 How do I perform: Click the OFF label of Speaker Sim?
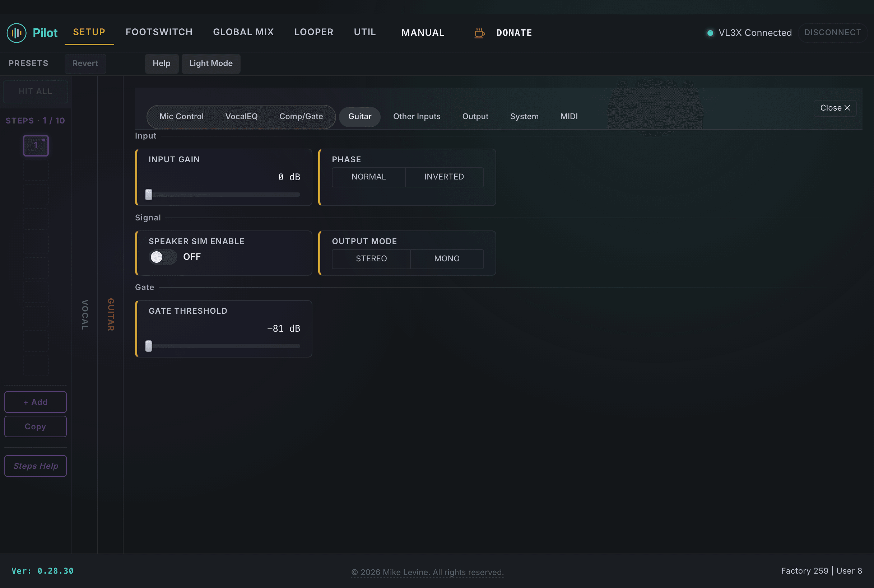click(192, 257)
